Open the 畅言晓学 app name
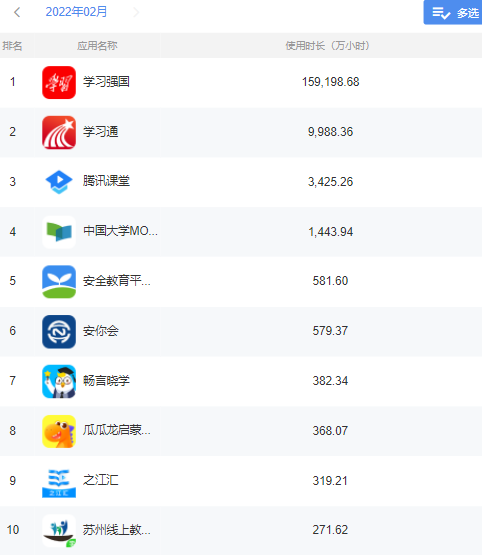482x555 pixels. click(x=106, y=381)
